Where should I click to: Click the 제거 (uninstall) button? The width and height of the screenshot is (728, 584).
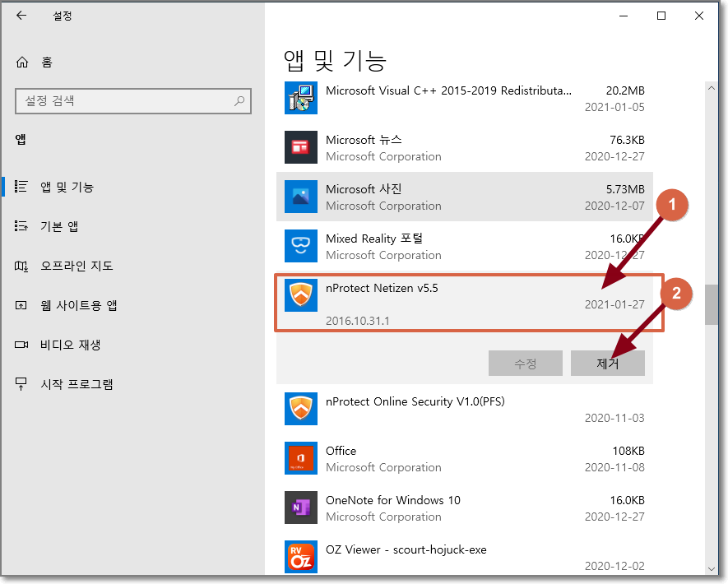coord(607,363)
